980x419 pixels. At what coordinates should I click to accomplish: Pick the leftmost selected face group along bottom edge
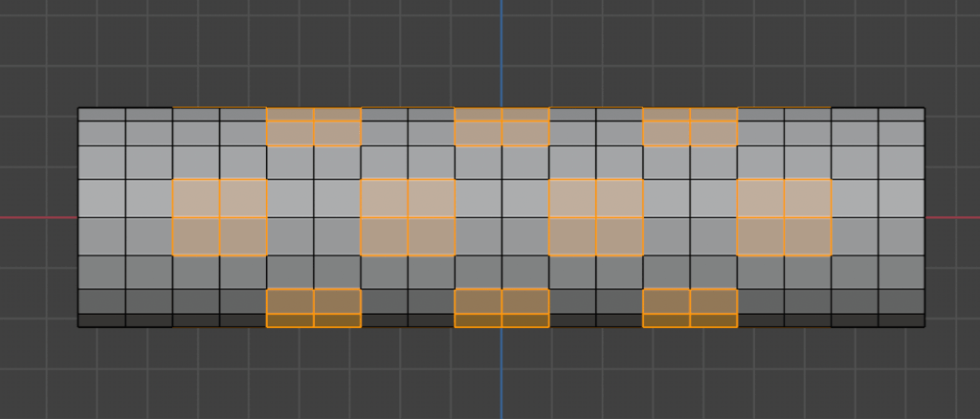(314, 307)
